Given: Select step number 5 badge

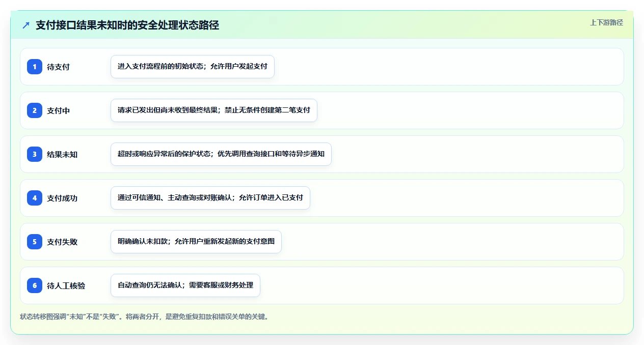Looking at the screenshot, I should pyautogui.click(x=35, y=242).
